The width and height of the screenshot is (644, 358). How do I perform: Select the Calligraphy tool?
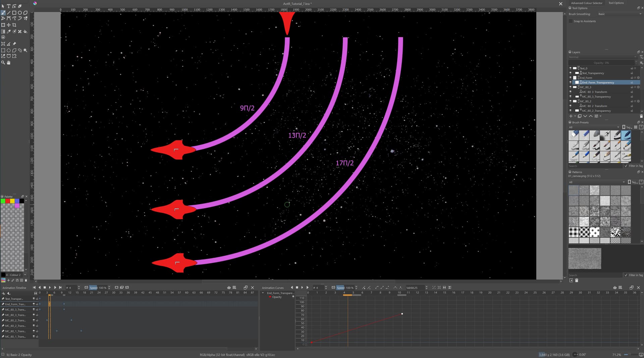(x=20, y=6)
